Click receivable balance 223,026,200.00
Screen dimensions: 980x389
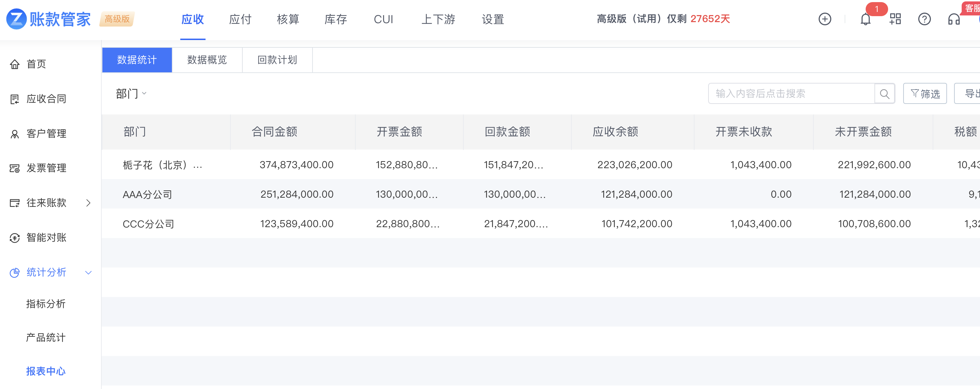click(x=635, y=165)
